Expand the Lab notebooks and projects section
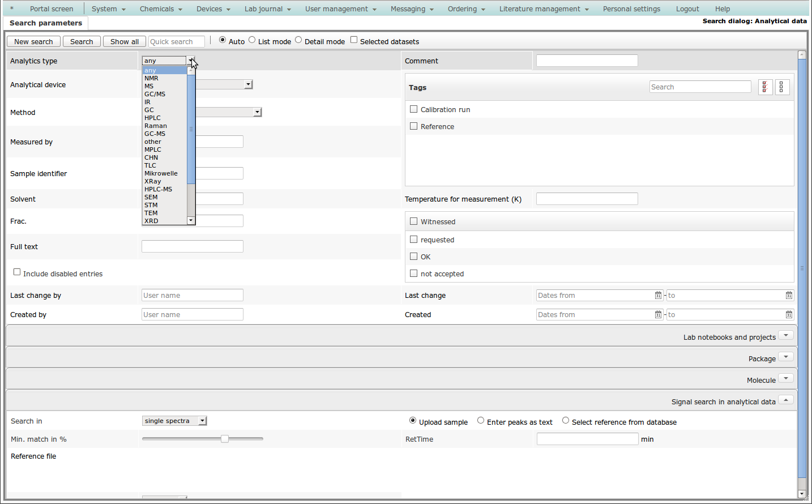The height and width of the screenshot is (504, 812). (x=785, y=336)
